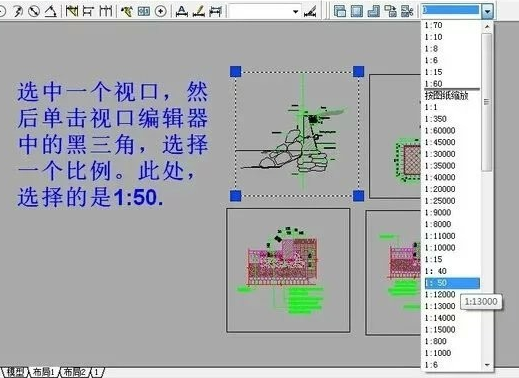The width and height of the screenshot is (519, 378).
Task: Click scale list scrollbar down arrow
Action: (x=487, y=365)
